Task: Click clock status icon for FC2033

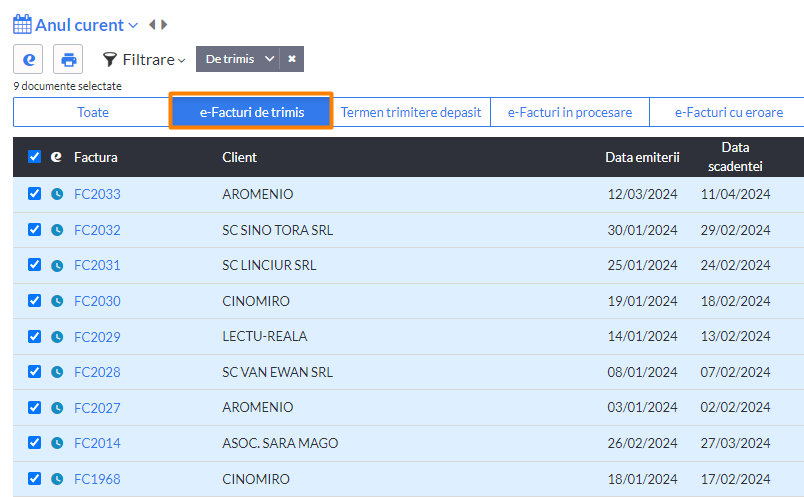Action: (x=57, y=194)
